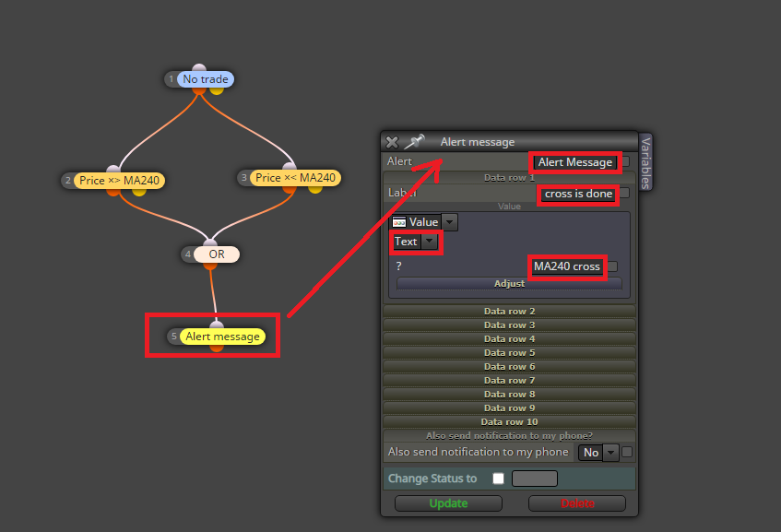The image size is (781, 532).
Task: Click orange output dot under OR node
Action: [x=210, y=266]
